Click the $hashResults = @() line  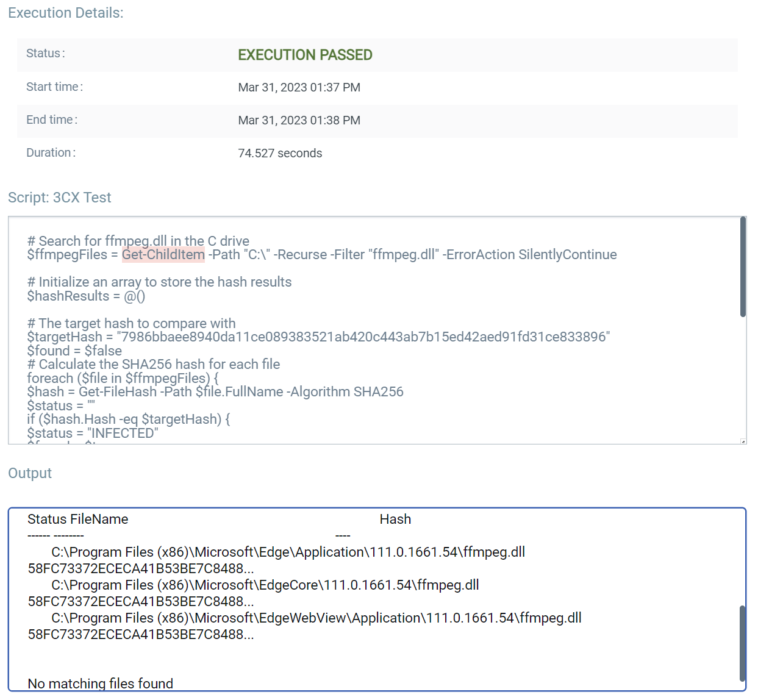pyautogui.click(x=86, y=296)
